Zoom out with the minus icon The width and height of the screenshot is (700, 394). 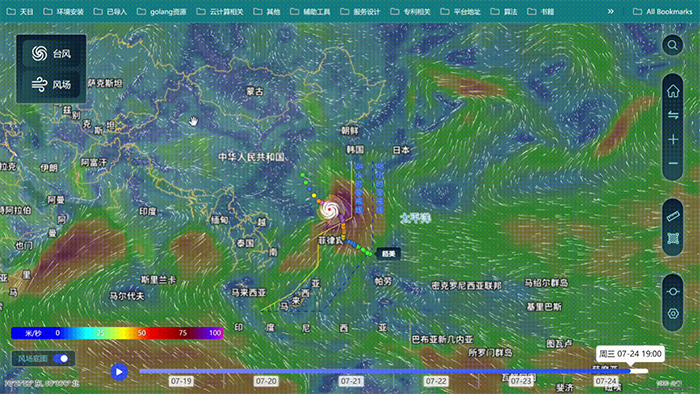(673, 163)
